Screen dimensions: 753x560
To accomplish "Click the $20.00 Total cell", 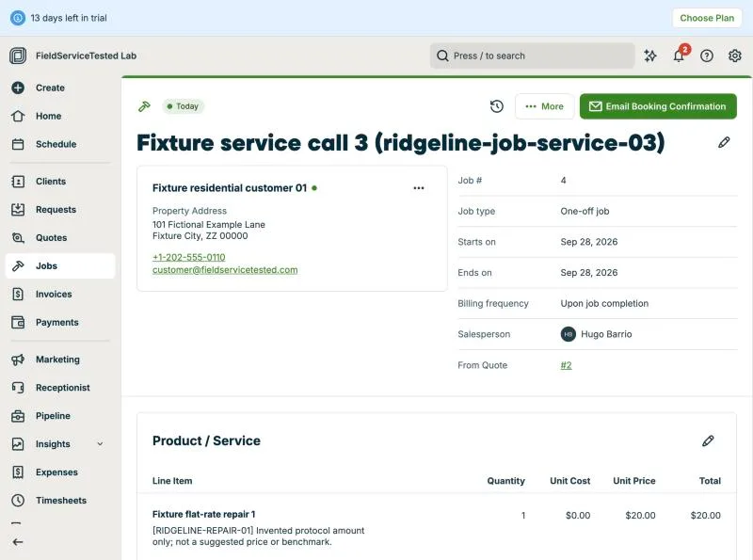I will tap(705, 516).
